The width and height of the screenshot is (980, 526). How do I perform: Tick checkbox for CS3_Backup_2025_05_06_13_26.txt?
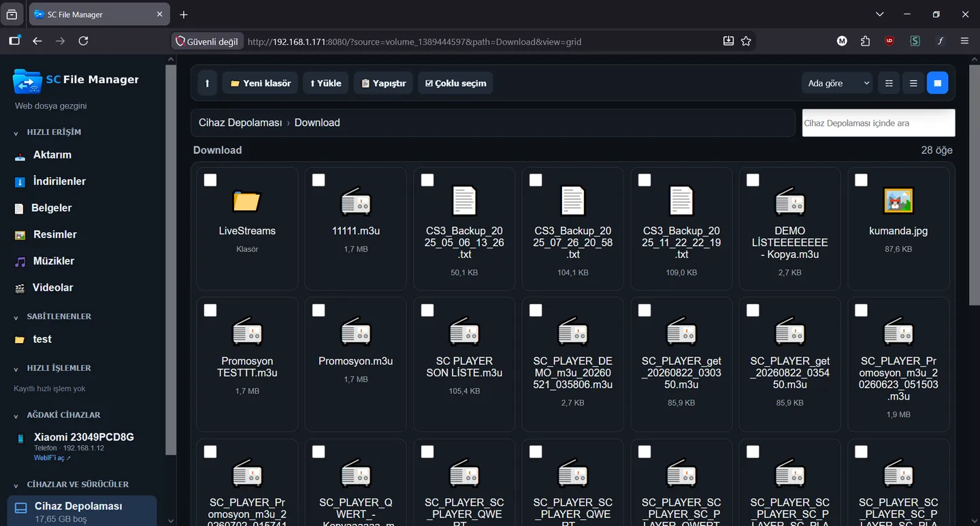427,180
